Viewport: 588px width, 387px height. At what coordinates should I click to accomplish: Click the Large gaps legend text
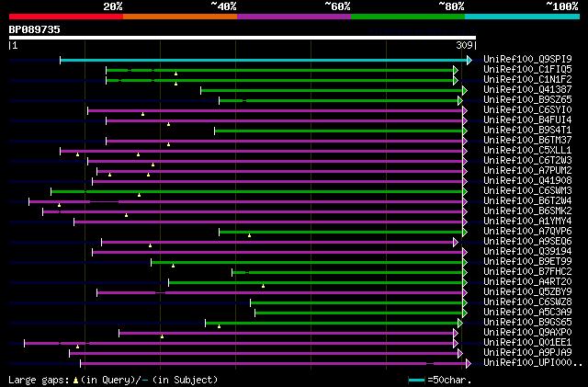click(39, 380)
